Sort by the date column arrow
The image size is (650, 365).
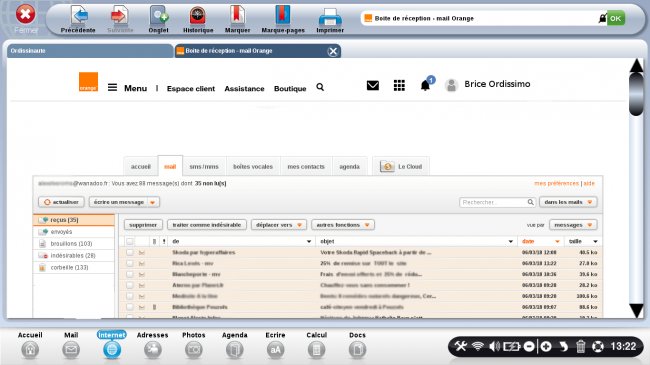pyautogui.click(x=557, y=241)
